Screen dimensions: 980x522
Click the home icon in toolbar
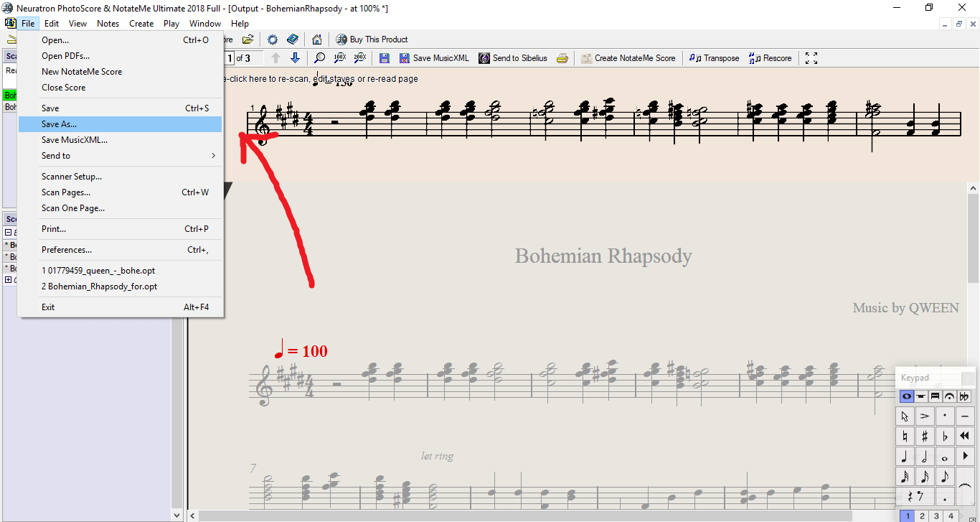tap(316, 39)
